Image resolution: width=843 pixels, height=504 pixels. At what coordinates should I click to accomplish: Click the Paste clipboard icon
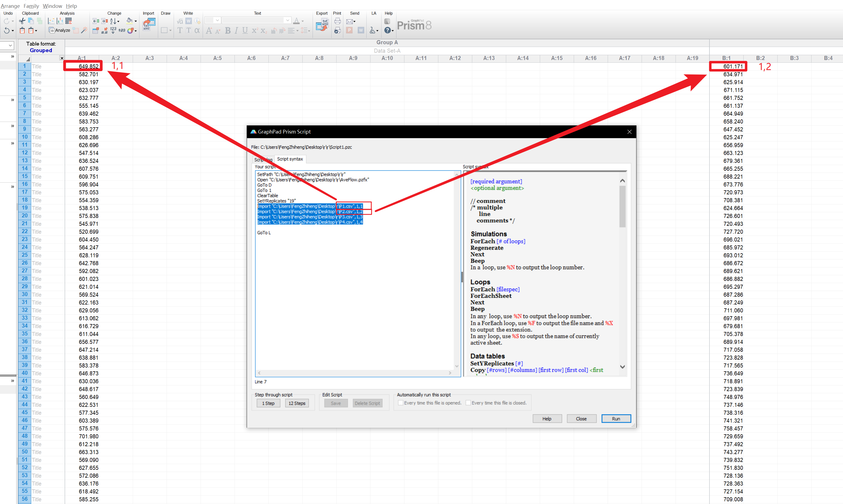pos(23,31)
